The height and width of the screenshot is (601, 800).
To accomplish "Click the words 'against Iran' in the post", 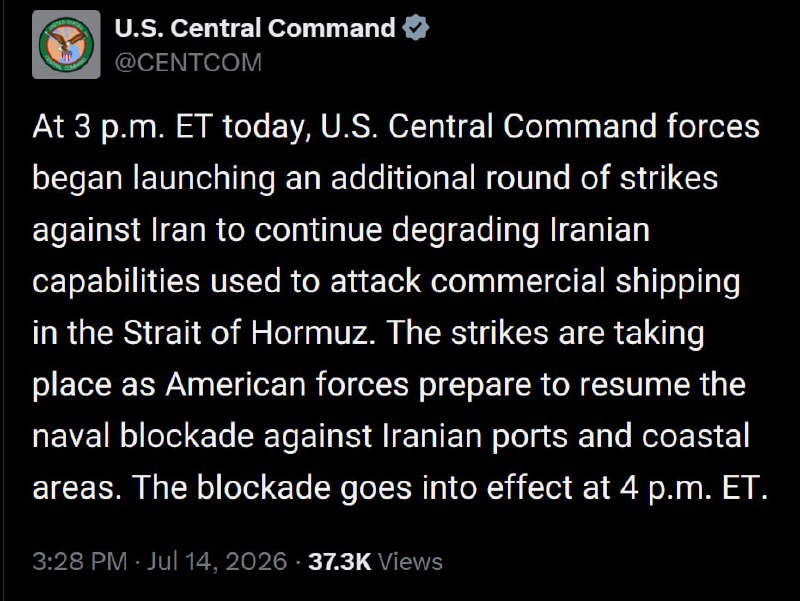I will pyautogui.click(x=119, y=230).
